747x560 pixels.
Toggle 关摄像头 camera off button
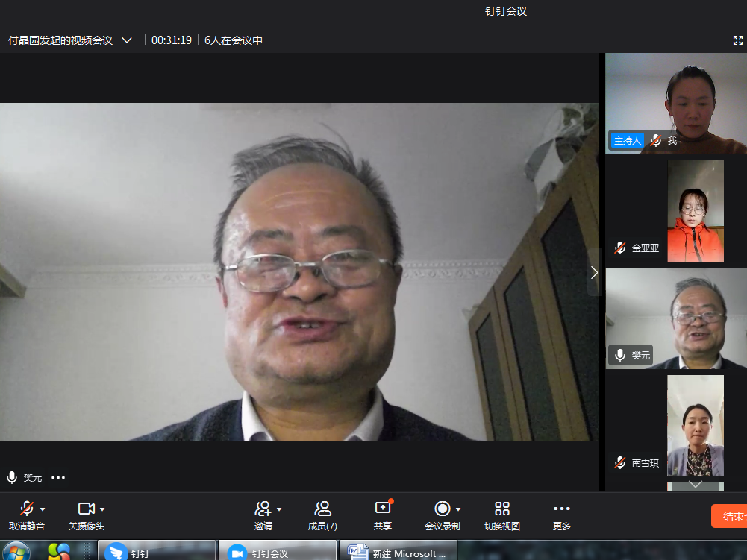(86, 509)
